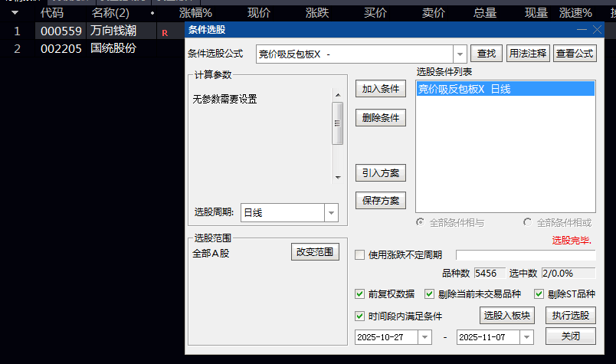Image resolution: width=616 pixels, height=364 pixels.
Task: Click 保存方案 button
Action: pos(381,201)
